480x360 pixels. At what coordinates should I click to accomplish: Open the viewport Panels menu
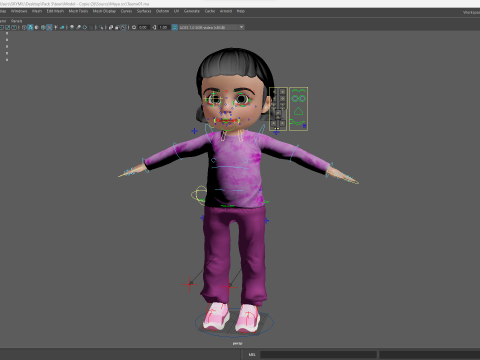tap(16, 21)
